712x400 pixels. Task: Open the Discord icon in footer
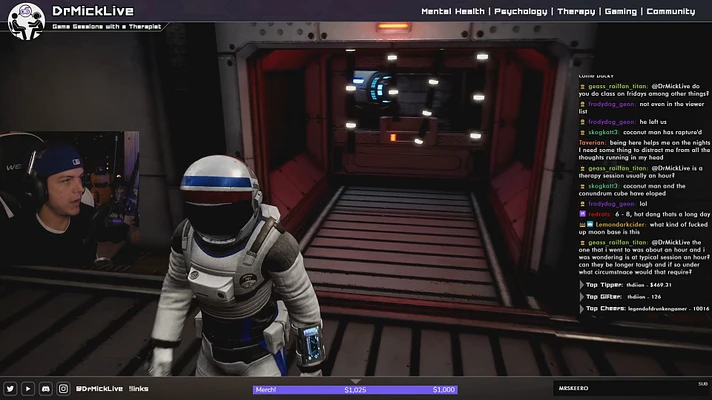45,389
